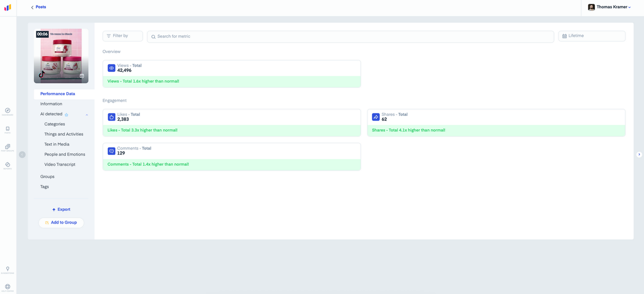Click the app logo at top left

coord(7,7)
